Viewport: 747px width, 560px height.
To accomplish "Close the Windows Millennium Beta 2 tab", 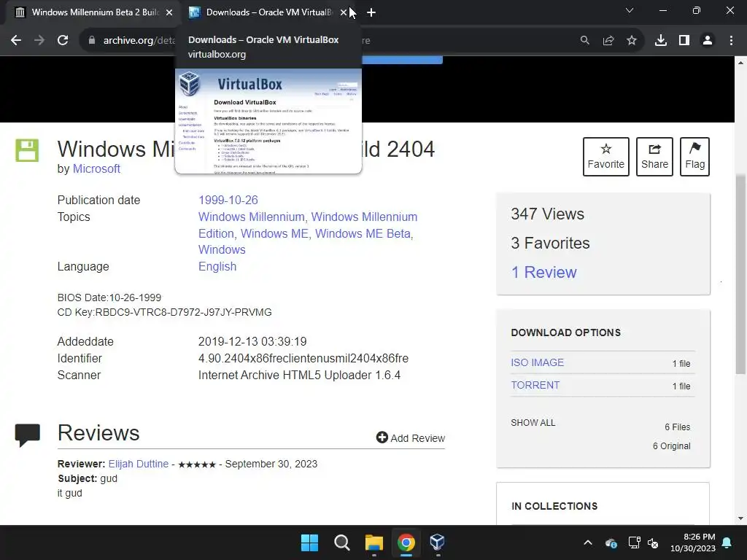I will pos(169,12).
